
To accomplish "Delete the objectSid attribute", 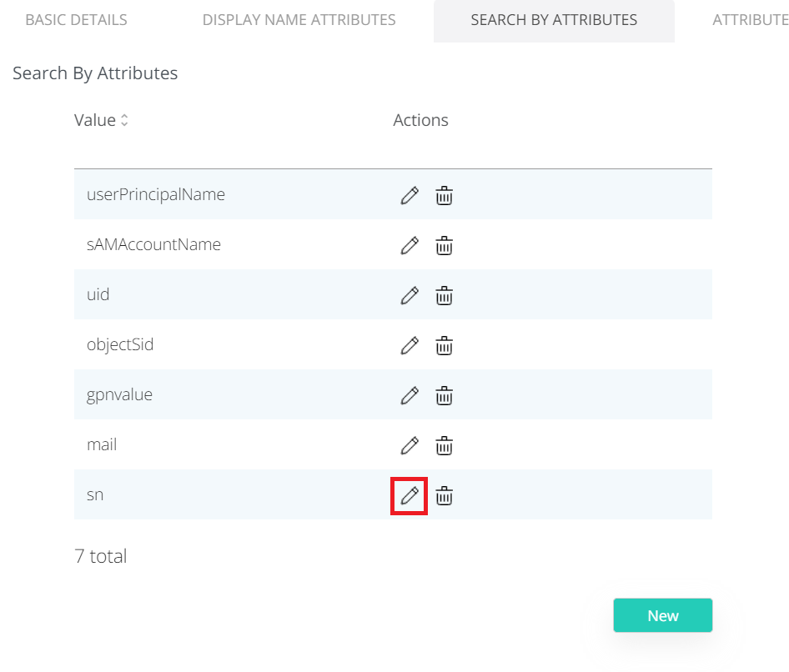I will pos(445,346).
